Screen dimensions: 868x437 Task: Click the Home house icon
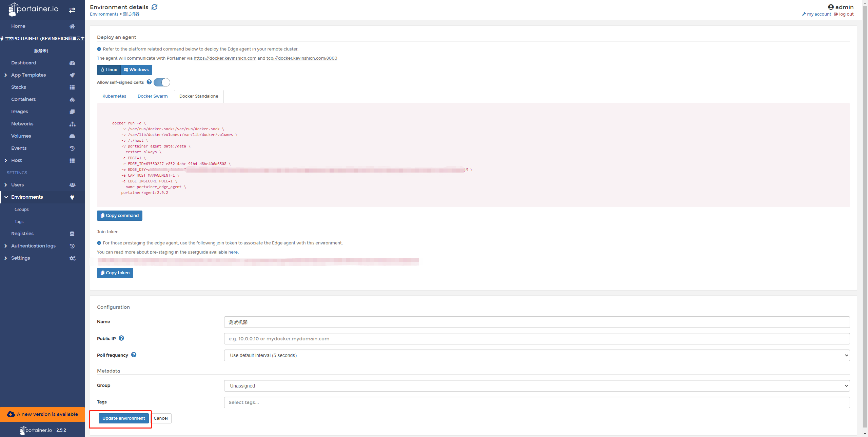click(x=72, y=26)
